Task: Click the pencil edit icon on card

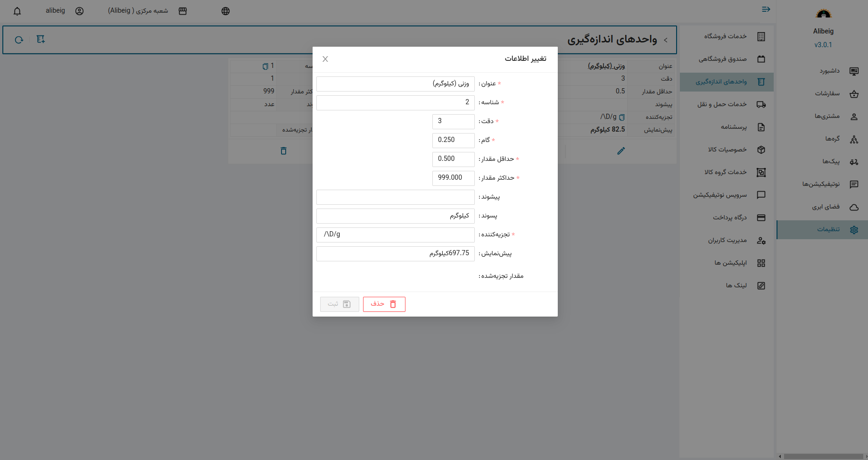Action: (x=621, y=151)
